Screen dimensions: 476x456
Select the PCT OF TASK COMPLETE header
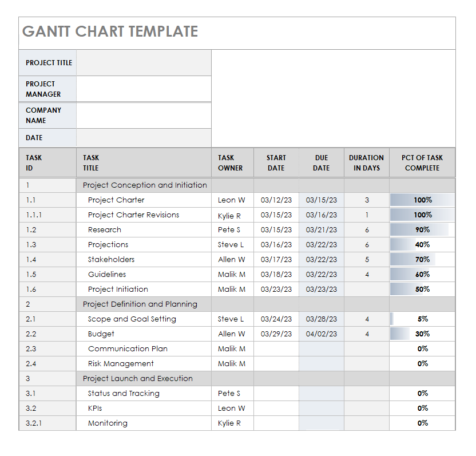pyautogui.click(x=422, y=163)
